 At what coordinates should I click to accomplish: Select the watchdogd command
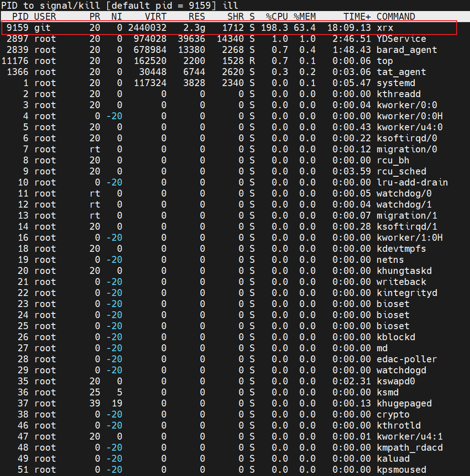401,370
